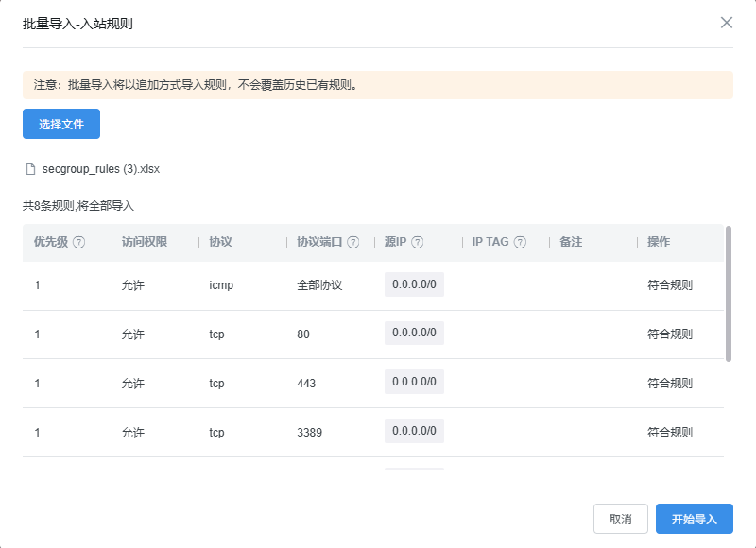Viewport: 756px width, 548px height.
Task: Cancel import with 取消 button
Action: (620, 519)
